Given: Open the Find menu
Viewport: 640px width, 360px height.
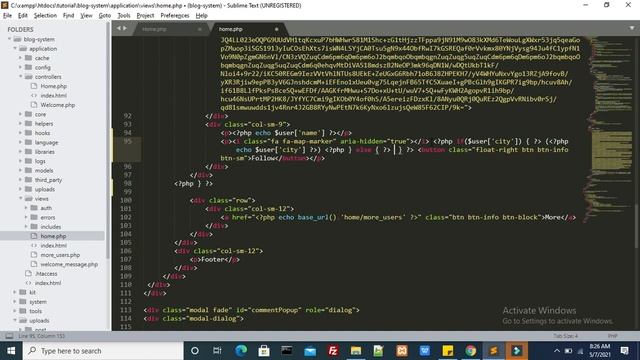Looking at the screenshot, I should click(68, 16).
